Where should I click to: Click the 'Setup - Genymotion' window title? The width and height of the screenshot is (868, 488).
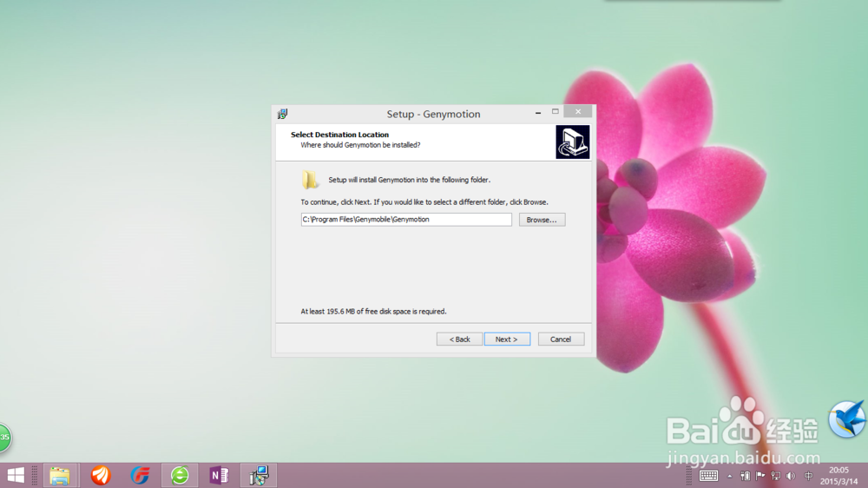[x=433, y=114]
